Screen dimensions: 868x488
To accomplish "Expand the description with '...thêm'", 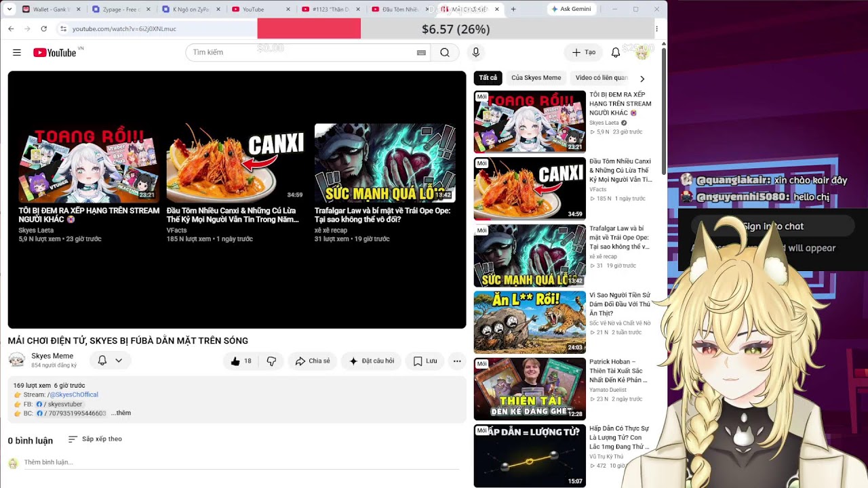I will 121,413.
